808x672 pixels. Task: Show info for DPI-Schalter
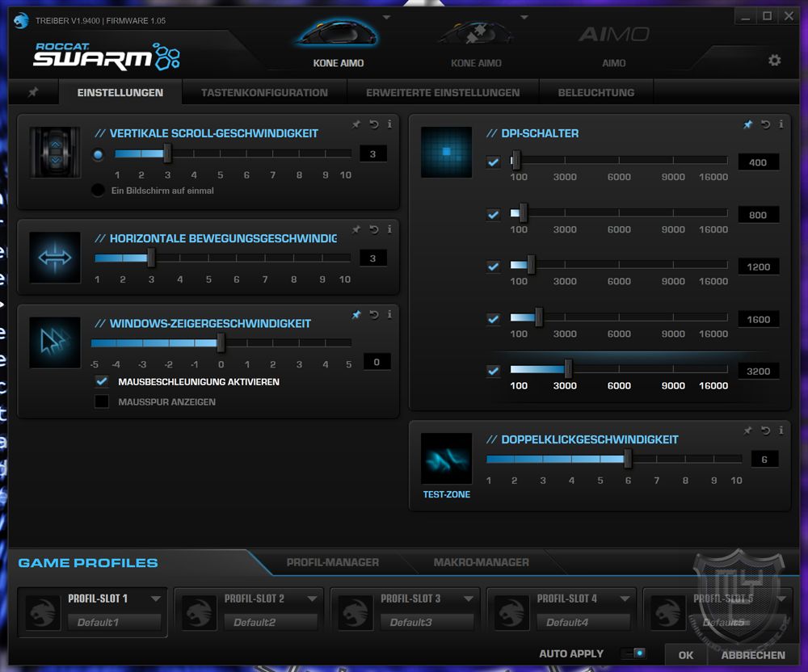781,124
